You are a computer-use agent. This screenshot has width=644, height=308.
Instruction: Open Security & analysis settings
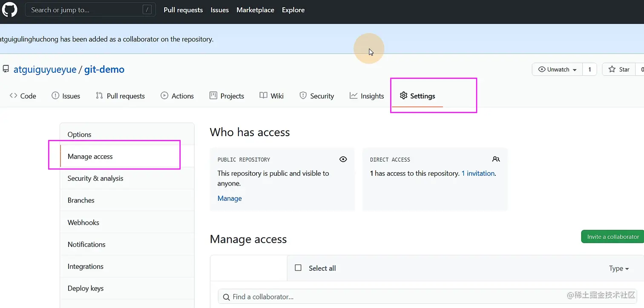(x=127, y=178)
